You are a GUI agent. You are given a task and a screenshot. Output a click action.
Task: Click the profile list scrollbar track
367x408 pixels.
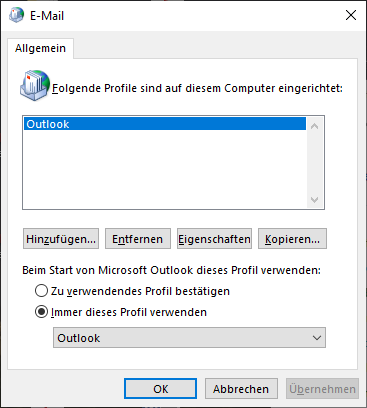314,163
